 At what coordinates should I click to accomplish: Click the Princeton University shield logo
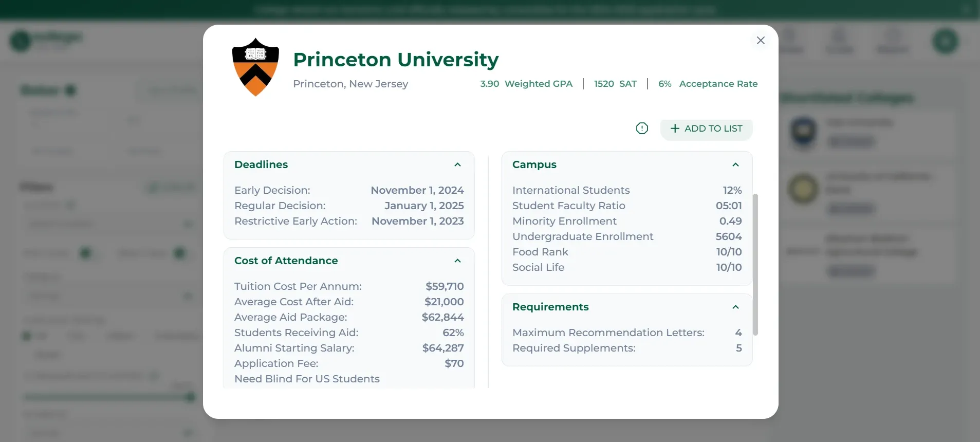pyautogui.click(x=255, y=67)
